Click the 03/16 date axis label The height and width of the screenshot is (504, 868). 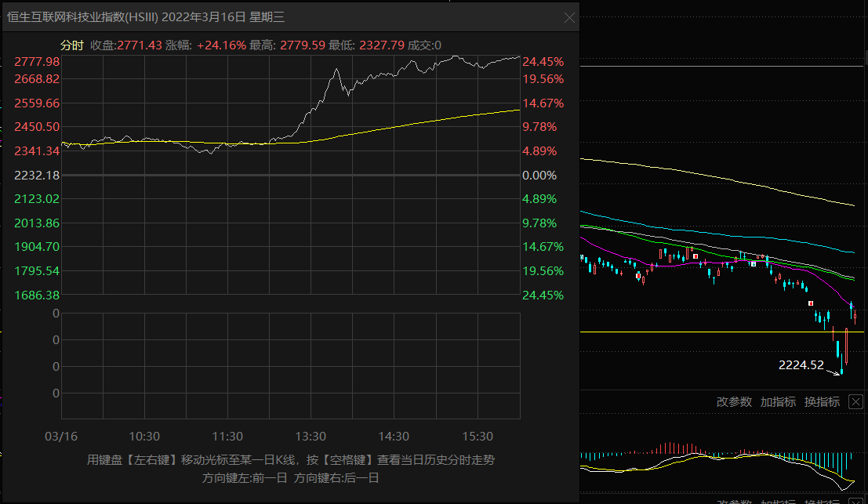click(61, 437)
